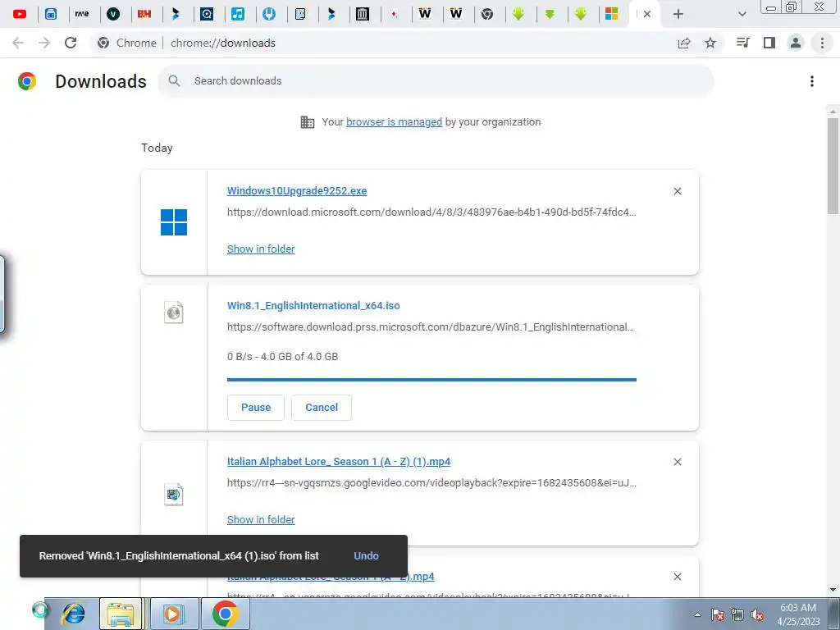Viewport: 840px width, 630px height.
Task: Open Action Center flag icon
Action: coord(718,614)
